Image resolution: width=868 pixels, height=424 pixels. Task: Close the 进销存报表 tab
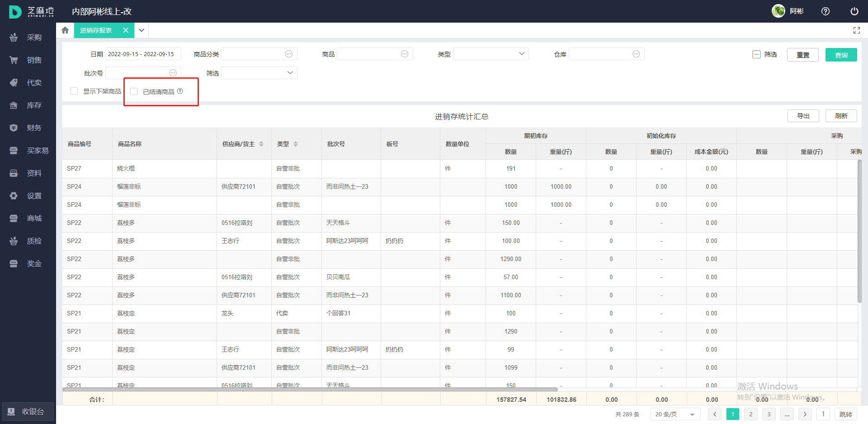pos(126,30)
